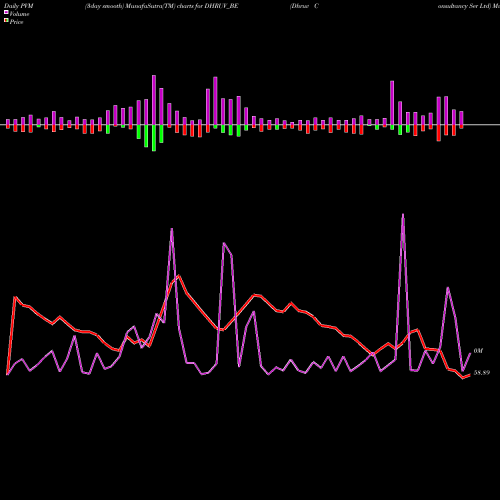Viewport: 500px width, 500px height.
Task: Click the longest green bar below baseline
Action: pos(154,138)
